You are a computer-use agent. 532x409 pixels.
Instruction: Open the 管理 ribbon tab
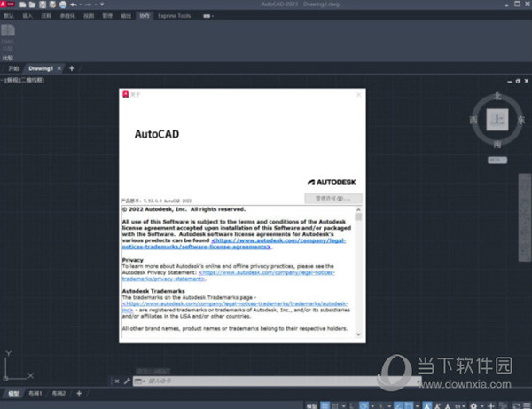click(107, 16)
